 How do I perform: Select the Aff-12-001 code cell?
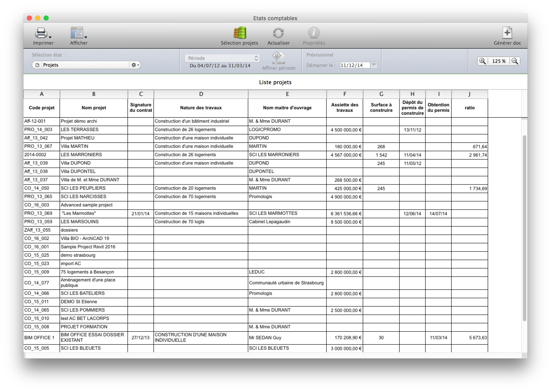click(42, 121)
